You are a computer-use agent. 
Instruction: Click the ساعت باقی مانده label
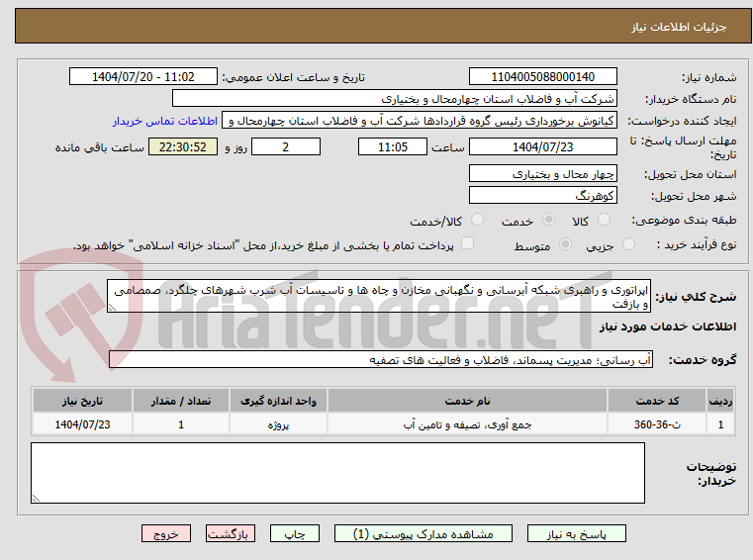pos(99,147)
